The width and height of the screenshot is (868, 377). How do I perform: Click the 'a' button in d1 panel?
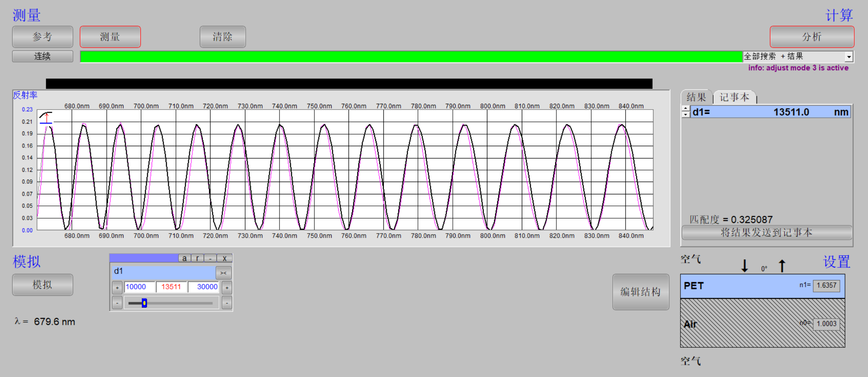click(x=185, y=258)
